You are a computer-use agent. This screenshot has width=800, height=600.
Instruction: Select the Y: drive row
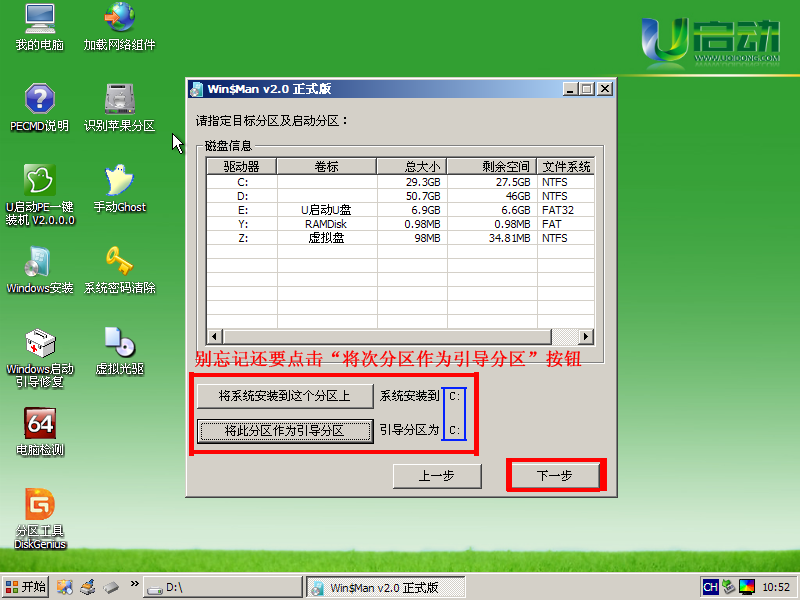401,224
